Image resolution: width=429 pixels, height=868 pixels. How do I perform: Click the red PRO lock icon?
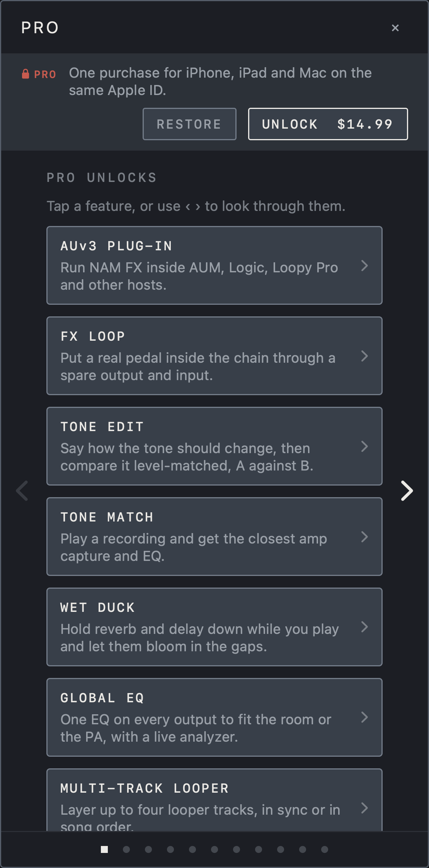pos(26,74)
